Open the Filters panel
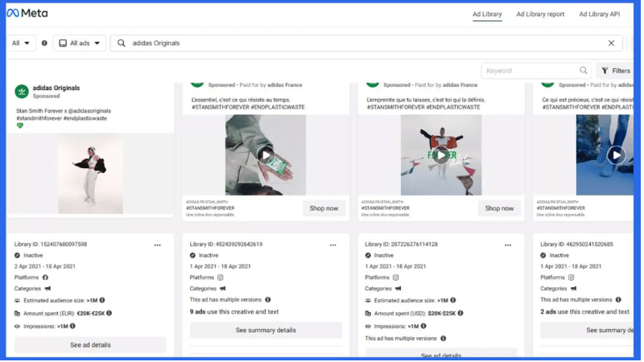 click(x=615, y=71)
